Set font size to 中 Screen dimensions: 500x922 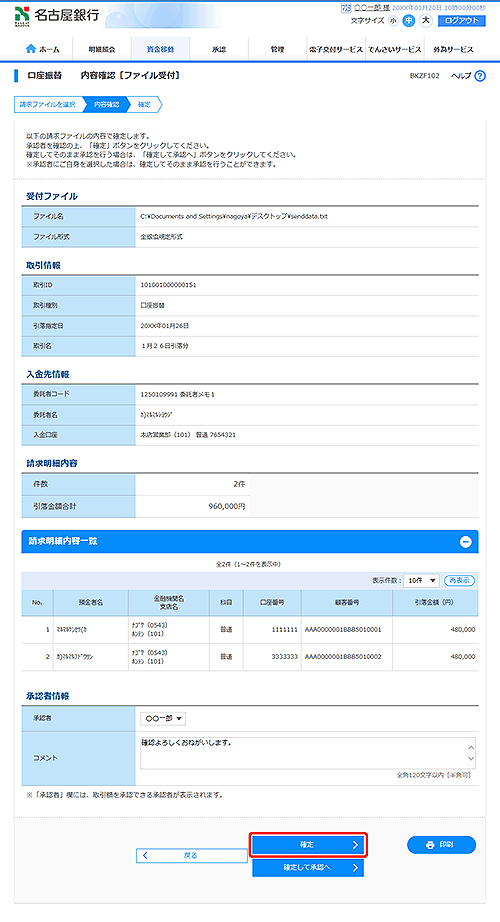tap(409, 21)
